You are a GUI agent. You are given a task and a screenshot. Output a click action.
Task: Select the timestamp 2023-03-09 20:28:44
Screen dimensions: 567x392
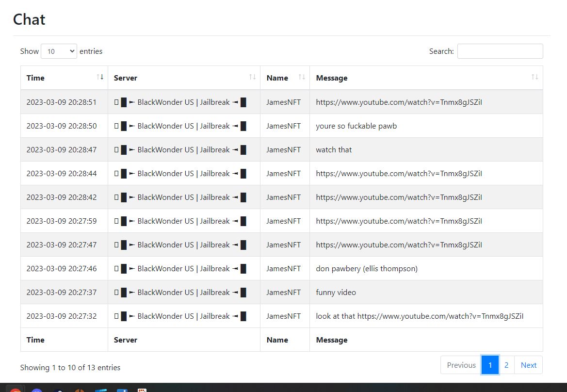click(x=62, y=174)
